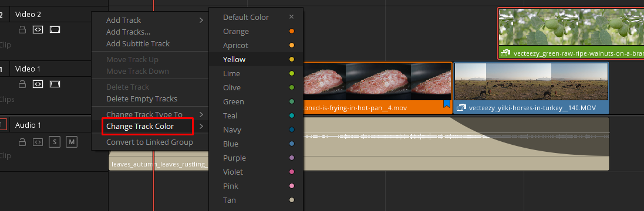Screen dimensions: 644x211
Task: Disable Video 1 track filmstrip icon
Action: (55, 84)
